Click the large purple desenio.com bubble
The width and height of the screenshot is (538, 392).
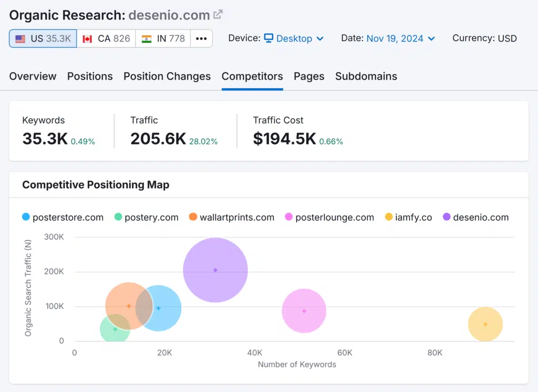[x=215, y=270]
